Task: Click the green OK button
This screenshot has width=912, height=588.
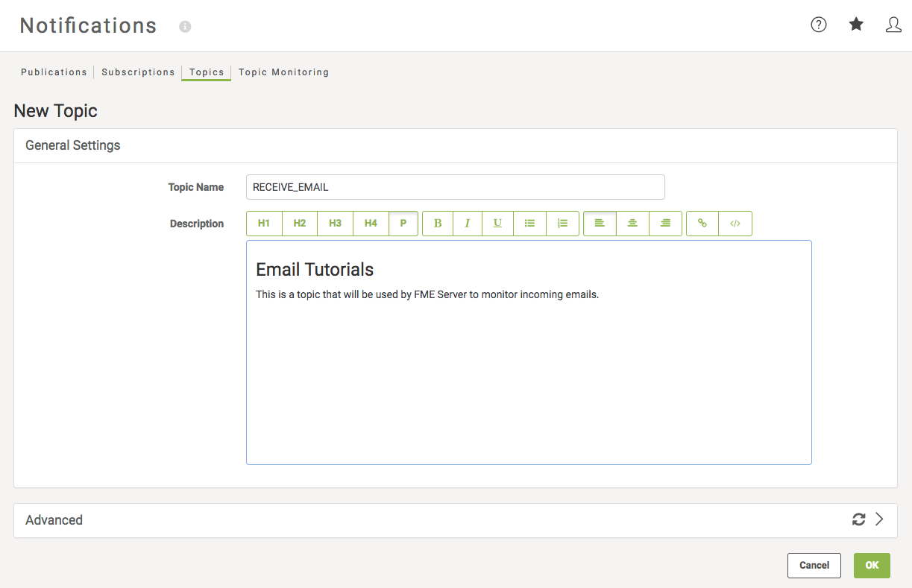Action: (x=872, y=566)
